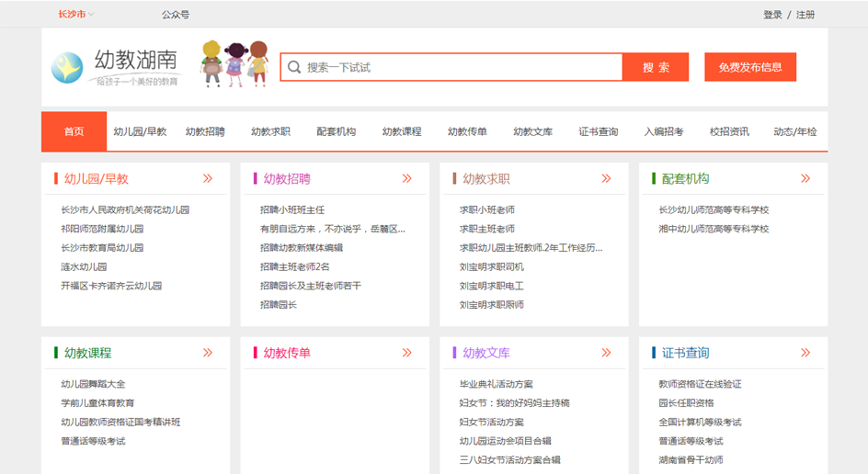The height and width of the screenshot is (474, 868).
Task: Open more arrow beside 幼教传单 section
Action: pos(406,353)
